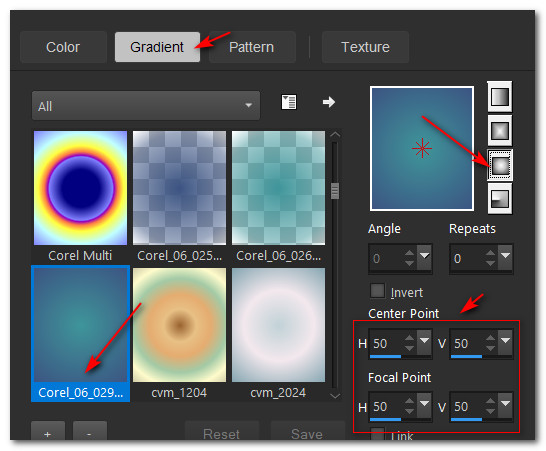Open Focal Point H dropdown arrow
The height and width of the screenshot is (451, 546).
(424, 405)
